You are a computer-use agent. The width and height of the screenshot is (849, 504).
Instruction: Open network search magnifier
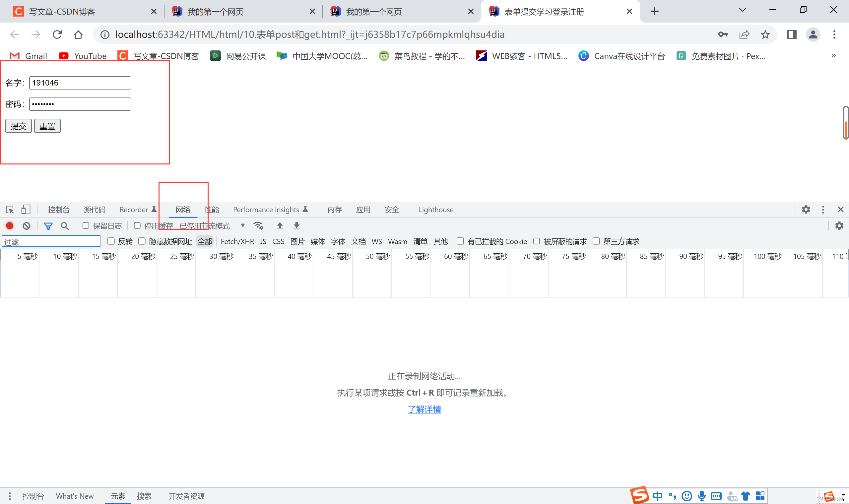click(x=65, y=226)
